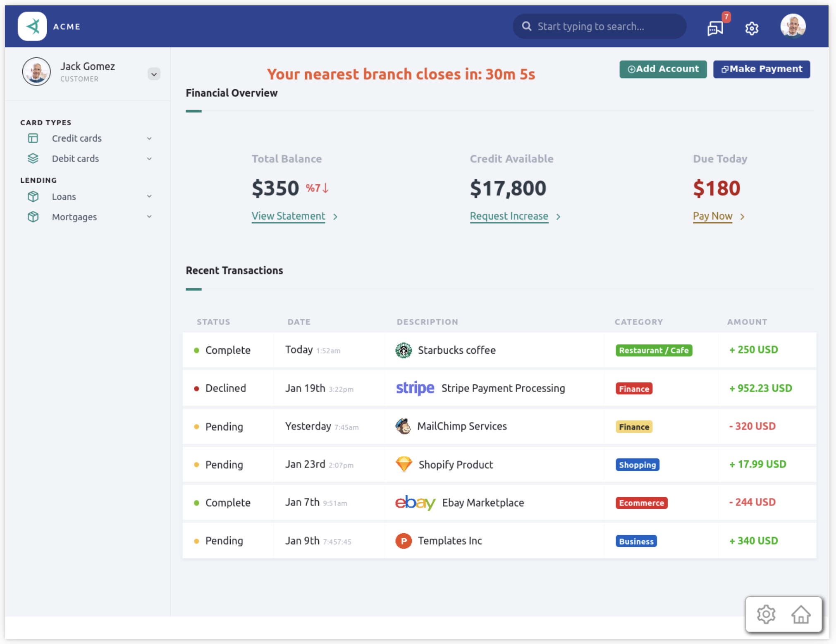Open the Debit cards sidebar item
Image resolution: width=836 pixels, height=644 pixels.
[x=75, y=159]
